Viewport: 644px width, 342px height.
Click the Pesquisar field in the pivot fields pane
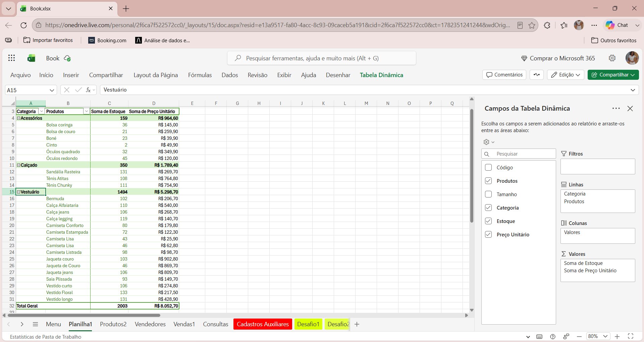tap(519, 154)
